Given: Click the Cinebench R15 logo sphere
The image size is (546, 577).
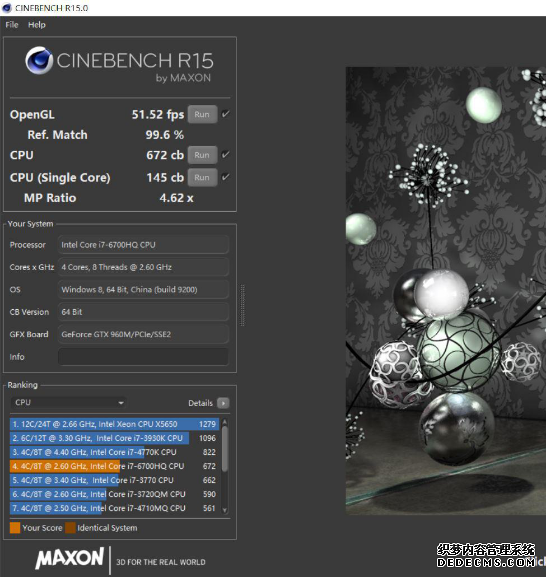Looking at the screenshot, I should (x=39, y=60).
